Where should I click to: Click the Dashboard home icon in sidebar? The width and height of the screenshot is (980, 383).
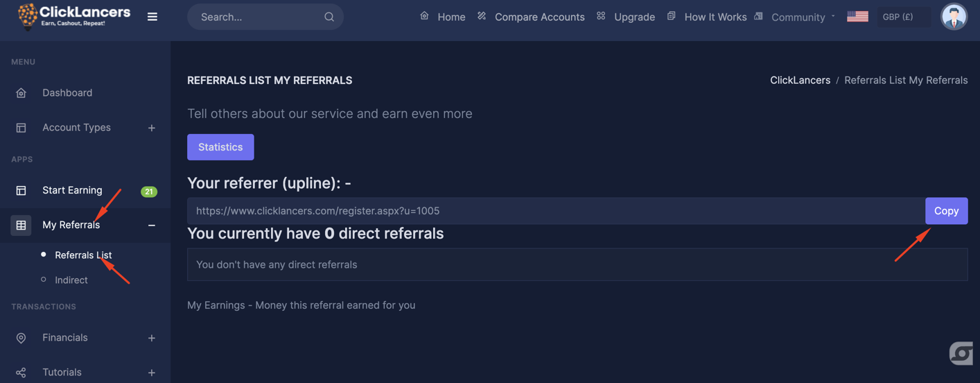pos(21,93)
